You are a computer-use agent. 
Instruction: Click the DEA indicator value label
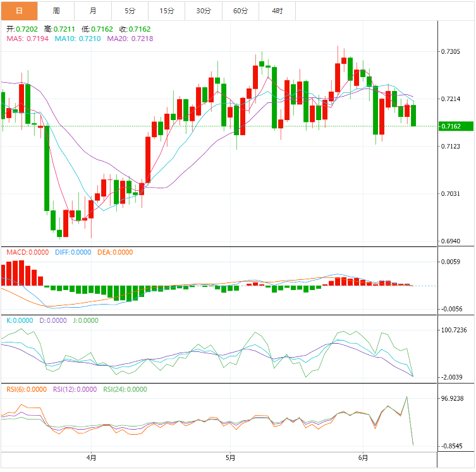pos(115,252)
